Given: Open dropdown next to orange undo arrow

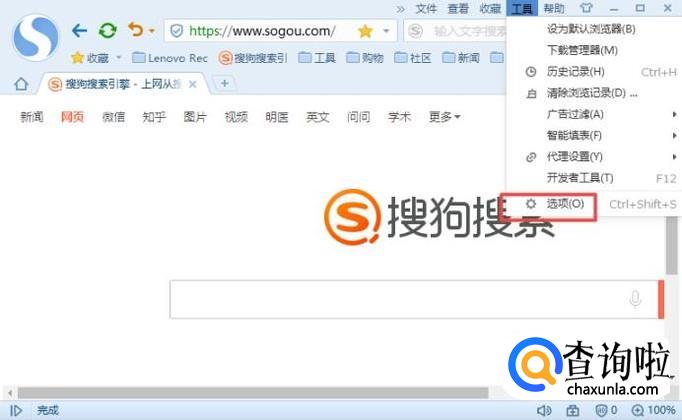Looking at the screenshot, I should coord(151,31).
